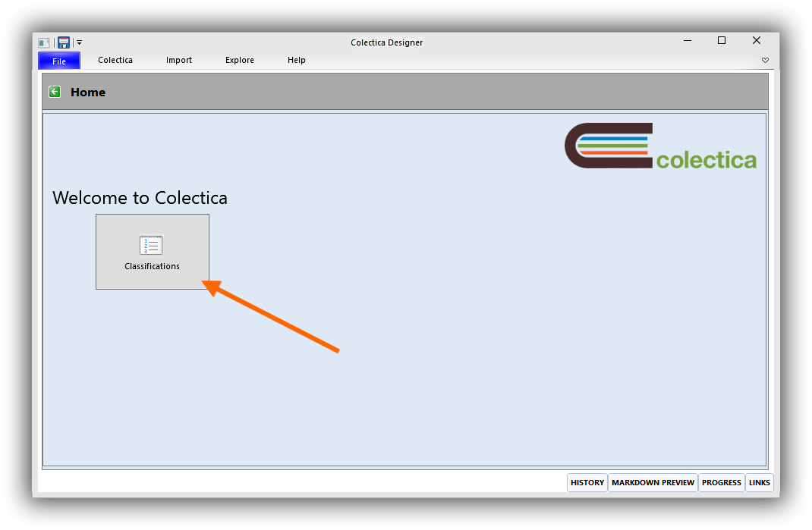The image size is (812, 530).
Task: Switch to the Colectica ribbon tab
Action: click(115, 60)
